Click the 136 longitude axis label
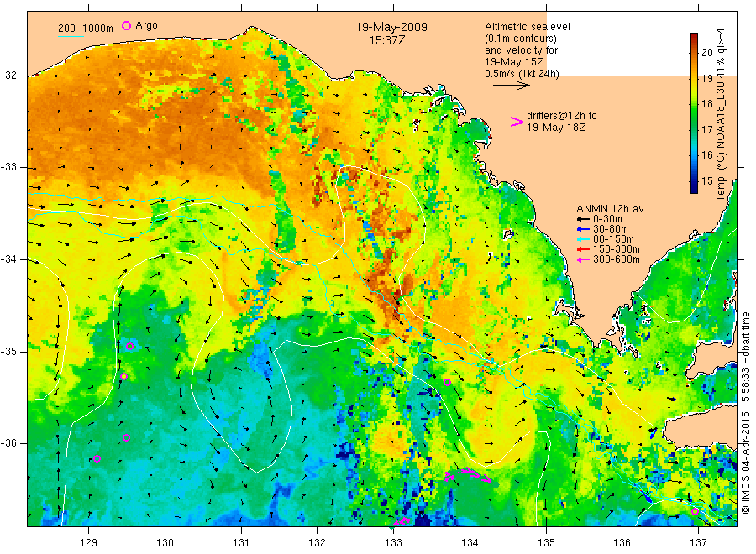This screenshot has width=756, height=554. pyautogui.click(x=622, y=543)
